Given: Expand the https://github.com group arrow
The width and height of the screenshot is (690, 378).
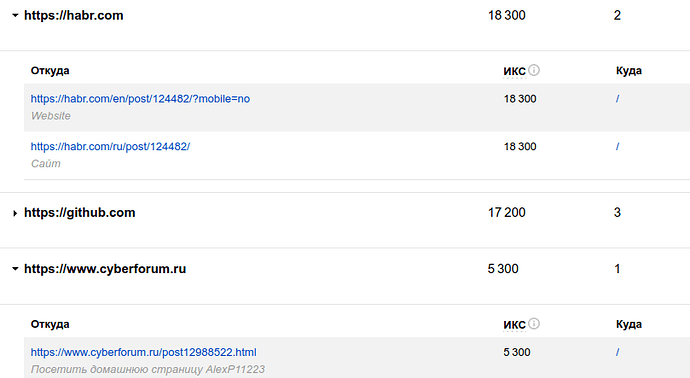Looking at the screenshot, I should tap(15, 213).
